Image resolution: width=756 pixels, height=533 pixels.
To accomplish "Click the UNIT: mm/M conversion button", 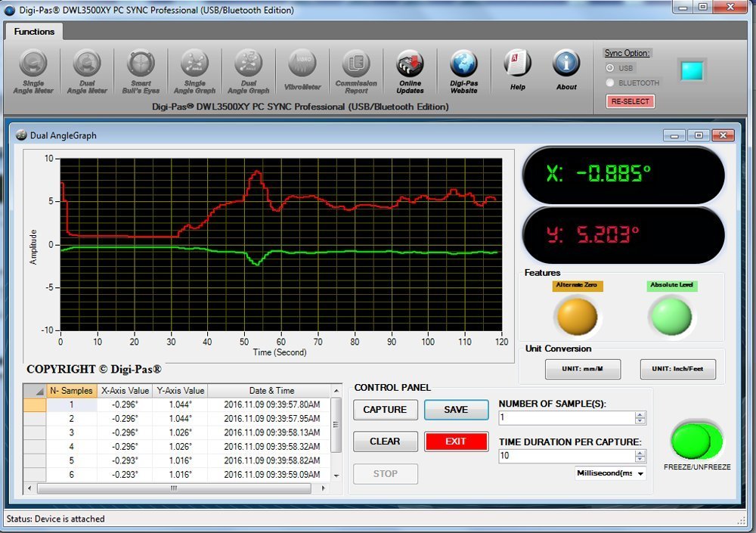I will click(x=582, y=370).
